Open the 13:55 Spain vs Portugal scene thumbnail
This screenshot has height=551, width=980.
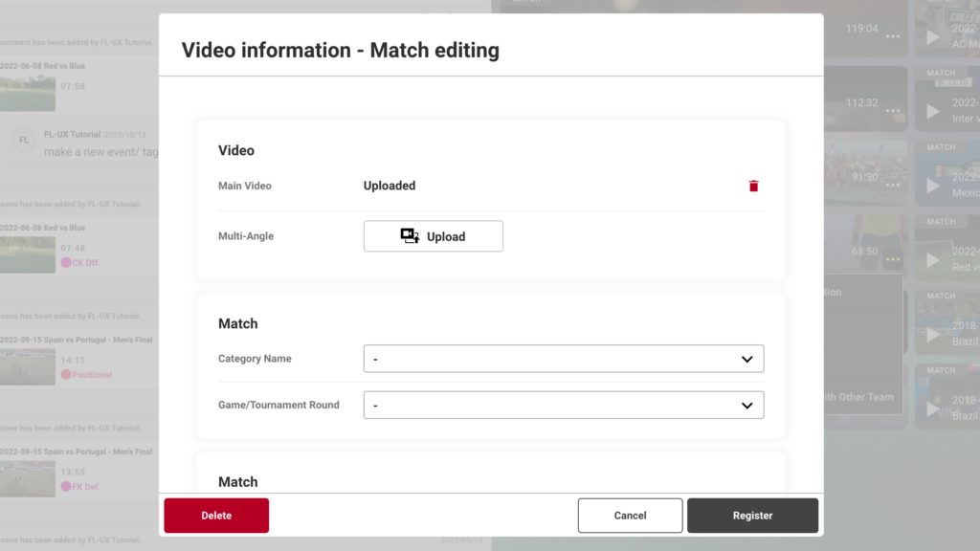tap(28, 478)
